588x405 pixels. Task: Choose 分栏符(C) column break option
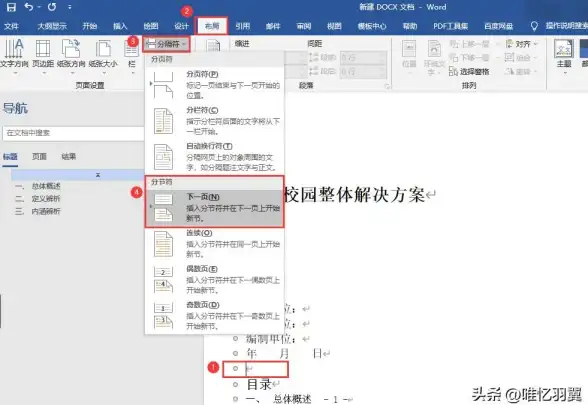point(214,121)
